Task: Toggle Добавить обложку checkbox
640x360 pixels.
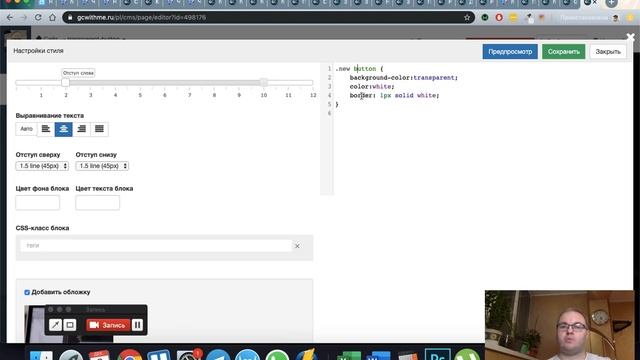Action: pyautogui.click(x=27, y=292)
